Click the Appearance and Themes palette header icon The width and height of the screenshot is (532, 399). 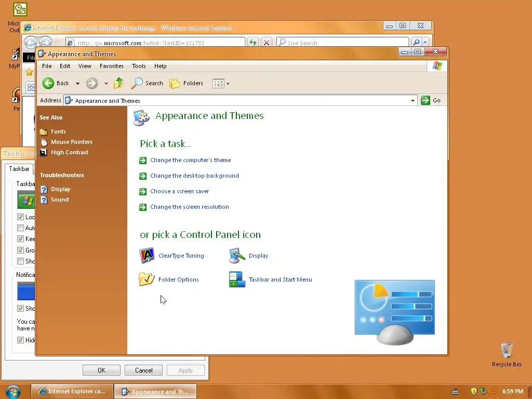tap(141, 118)
